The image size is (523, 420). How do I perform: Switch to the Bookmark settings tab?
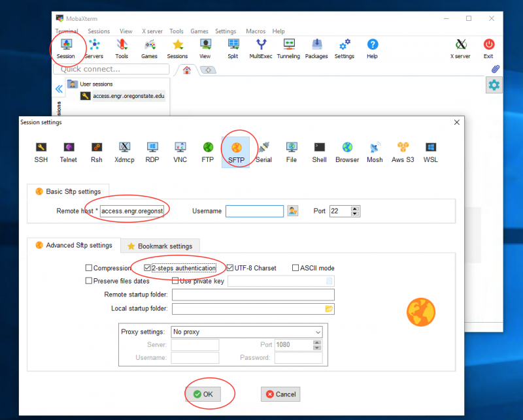160,246
